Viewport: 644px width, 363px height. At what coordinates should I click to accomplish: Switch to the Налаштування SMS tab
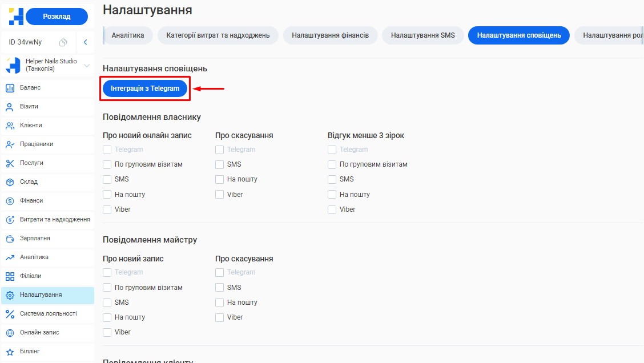click(x=422, y=35)
